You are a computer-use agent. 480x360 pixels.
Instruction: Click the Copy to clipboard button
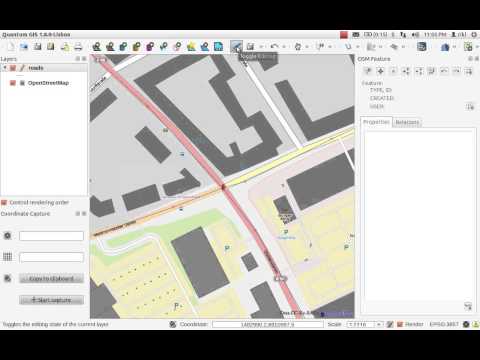coord(51,278)
